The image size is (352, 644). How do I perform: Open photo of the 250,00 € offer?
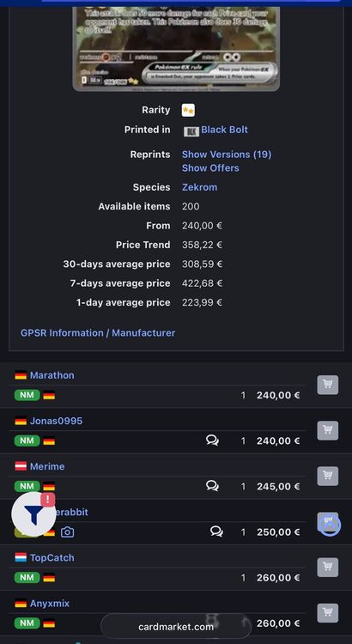click(67, 532)
